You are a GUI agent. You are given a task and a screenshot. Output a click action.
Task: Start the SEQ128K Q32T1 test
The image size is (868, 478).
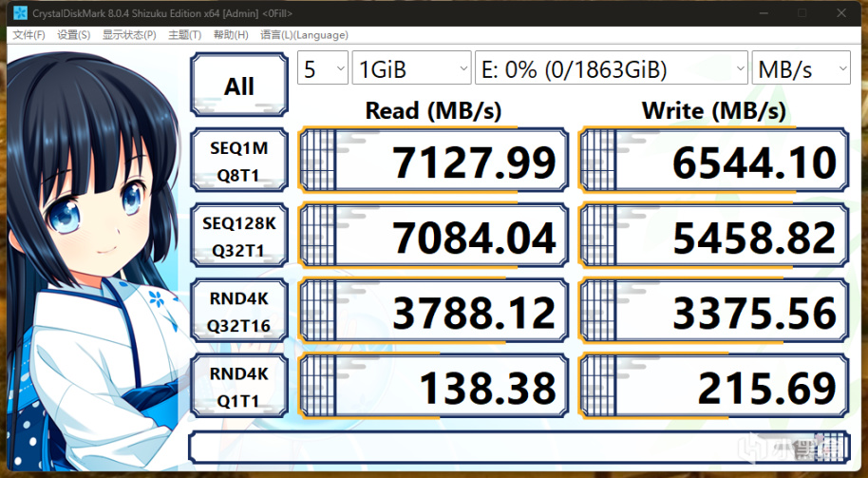[x=239, y=236]
